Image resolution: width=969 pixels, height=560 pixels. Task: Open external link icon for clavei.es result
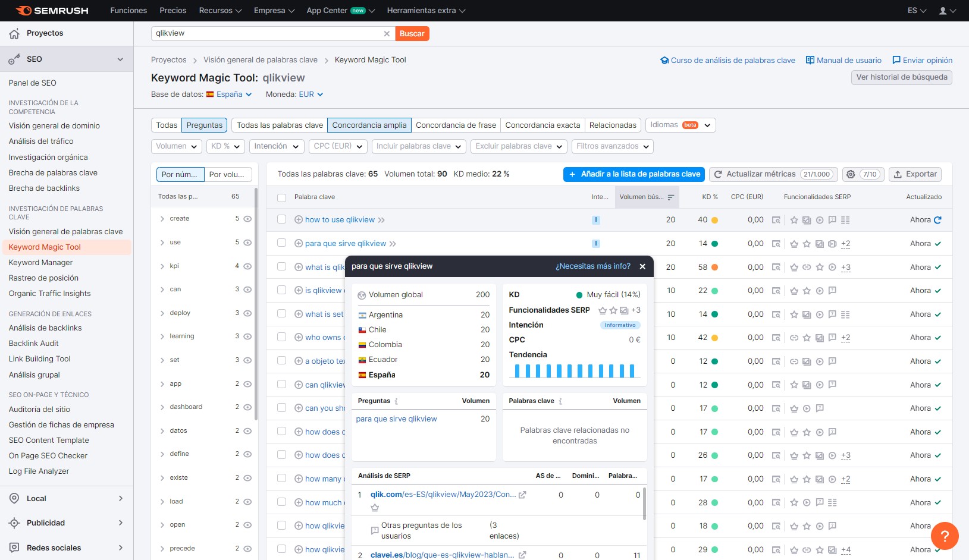(x=522, y=555)
